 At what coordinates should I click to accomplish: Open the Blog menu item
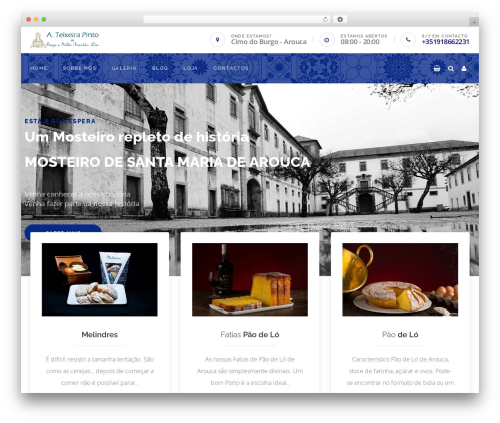(x=160, y=68)
